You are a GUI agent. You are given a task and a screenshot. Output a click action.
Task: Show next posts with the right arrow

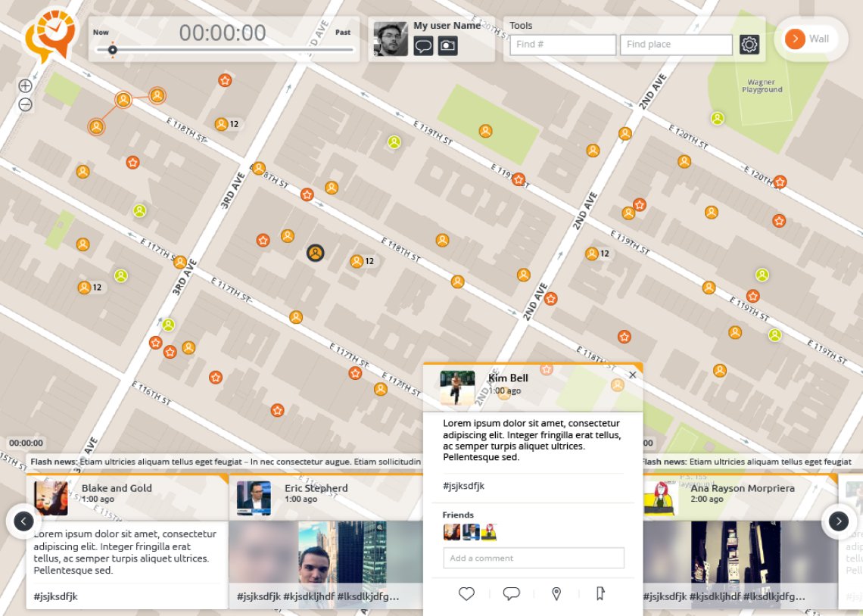click(839, 521)
